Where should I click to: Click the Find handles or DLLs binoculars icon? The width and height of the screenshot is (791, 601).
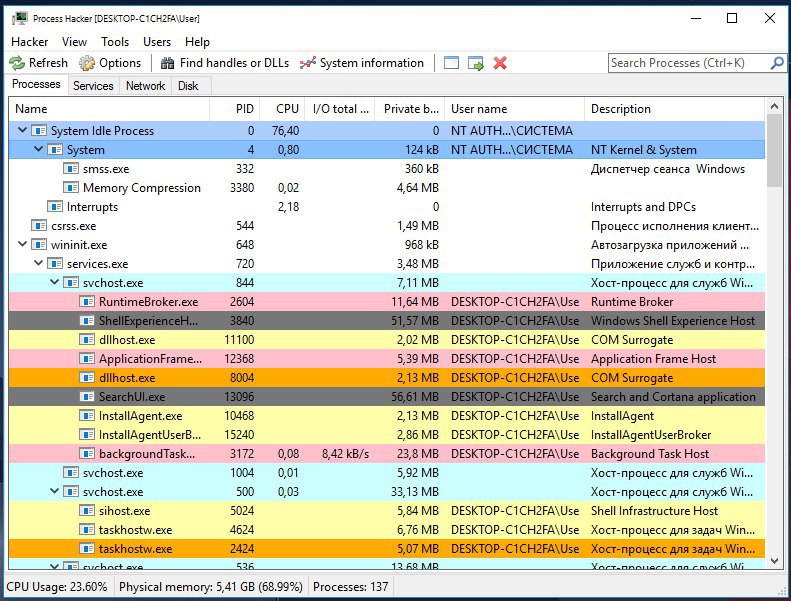[167, 63]
